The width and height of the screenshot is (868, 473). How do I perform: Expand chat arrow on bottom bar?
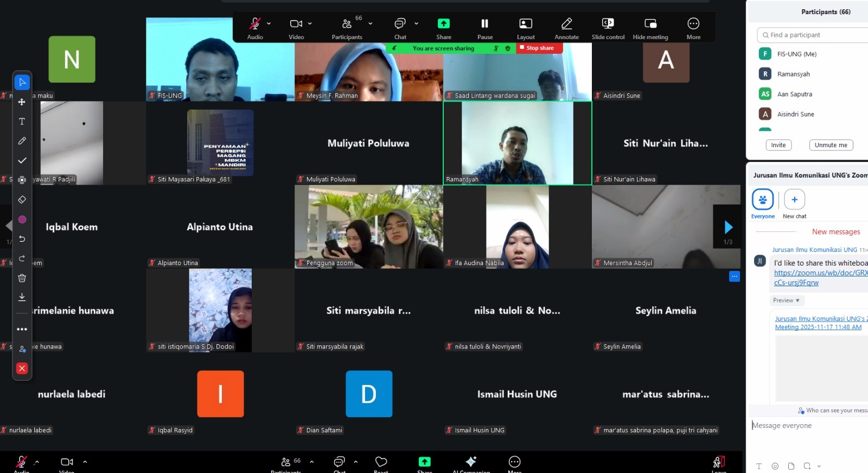(x=356, y=462)
